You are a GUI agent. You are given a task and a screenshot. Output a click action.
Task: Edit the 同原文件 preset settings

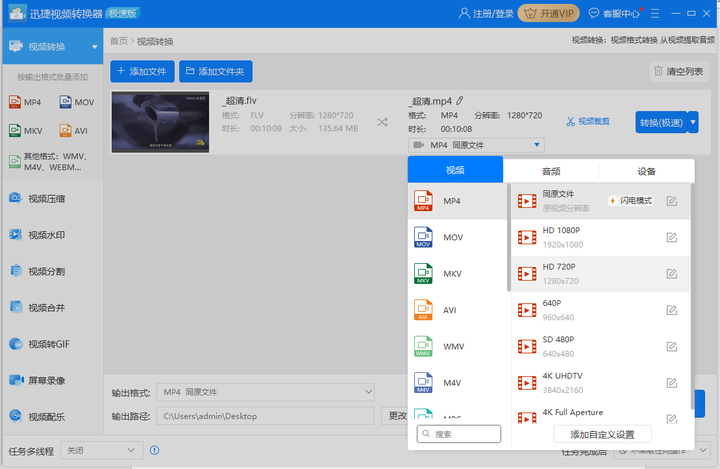click(x=671, y=201)
